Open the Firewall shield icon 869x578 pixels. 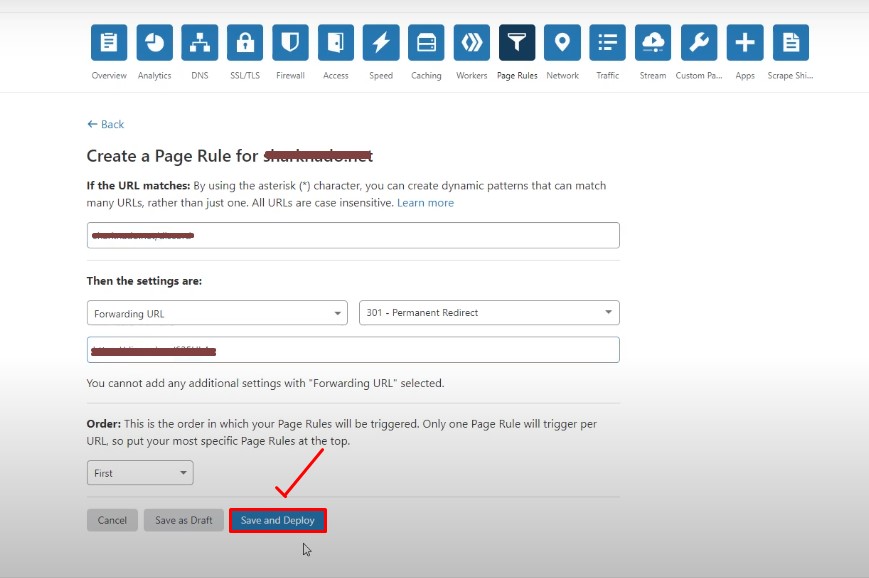[x=290, y=43]
